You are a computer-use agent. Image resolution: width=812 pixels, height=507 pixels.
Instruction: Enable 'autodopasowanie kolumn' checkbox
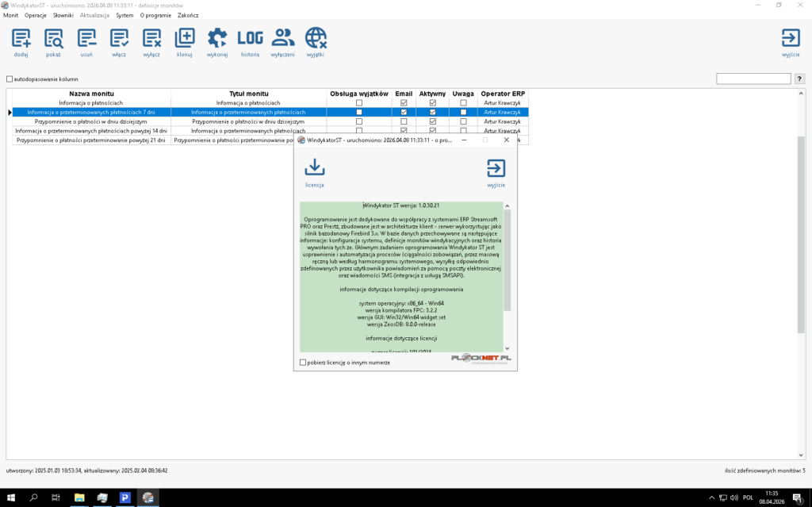(10, 79)
